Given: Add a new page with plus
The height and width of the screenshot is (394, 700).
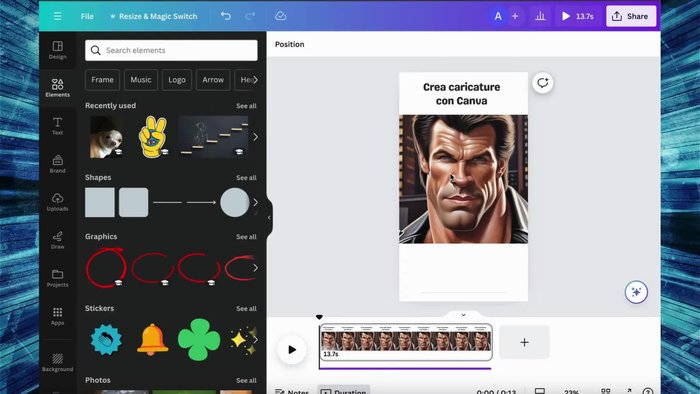Looking at the screenshot, I should (x=525, y=342).
